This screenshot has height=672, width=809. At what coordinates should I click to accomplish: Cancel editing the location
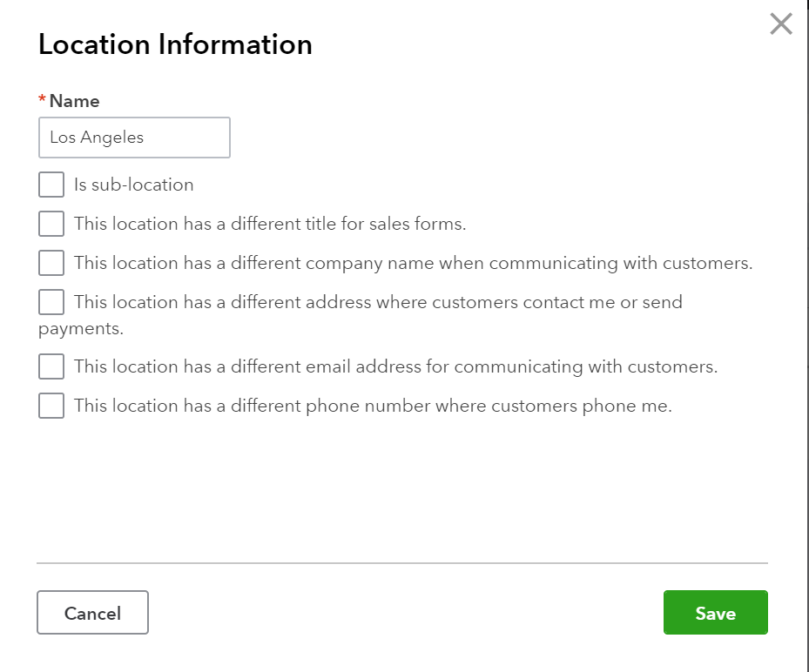pos(92,612)
